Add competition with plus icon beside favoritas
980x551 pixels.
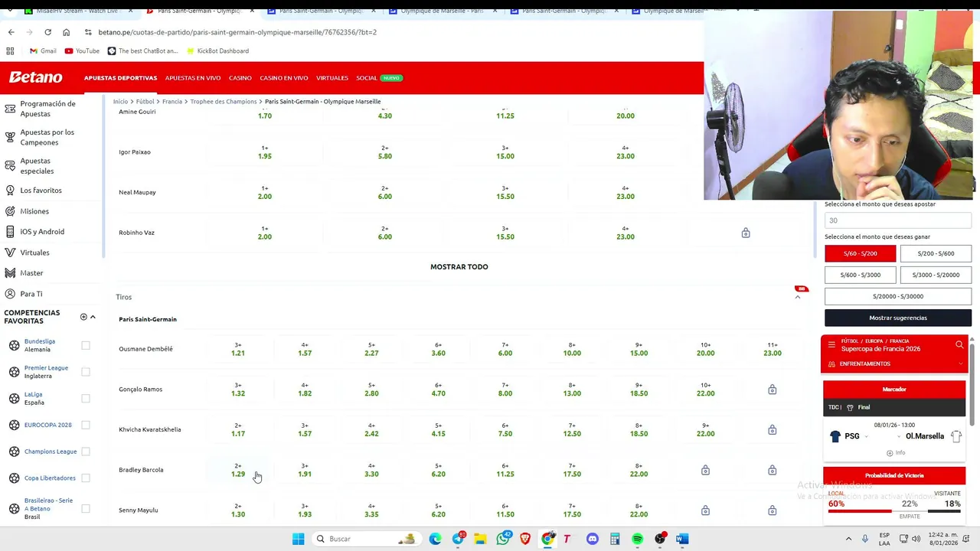[x=83, y=317]
